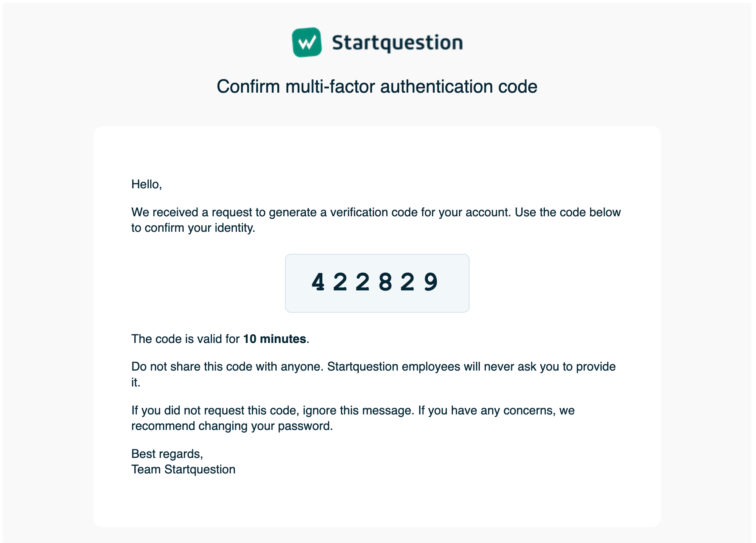Click the Startquestion brand name text
756x543 pixels.
(x=397, y=43)
